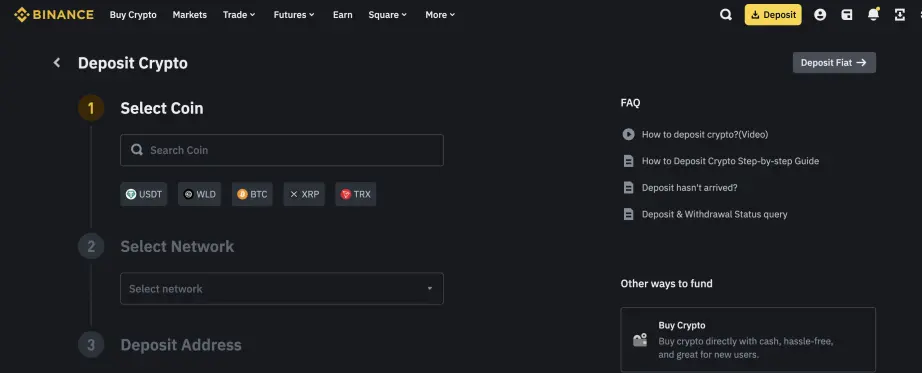Click step 2 circle for Select Network
Viewport: 922px width, 373px height.
click(x=91, y=247)
